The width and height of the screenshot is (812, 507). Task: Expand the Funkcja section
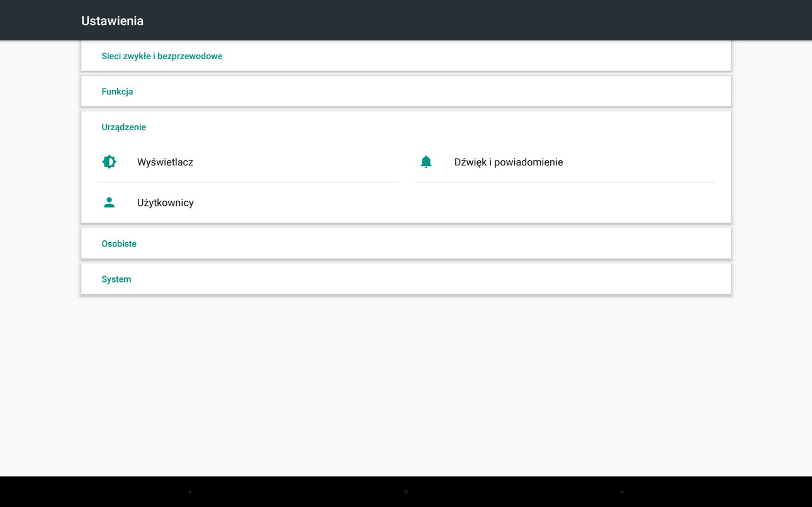pos(117,91)
